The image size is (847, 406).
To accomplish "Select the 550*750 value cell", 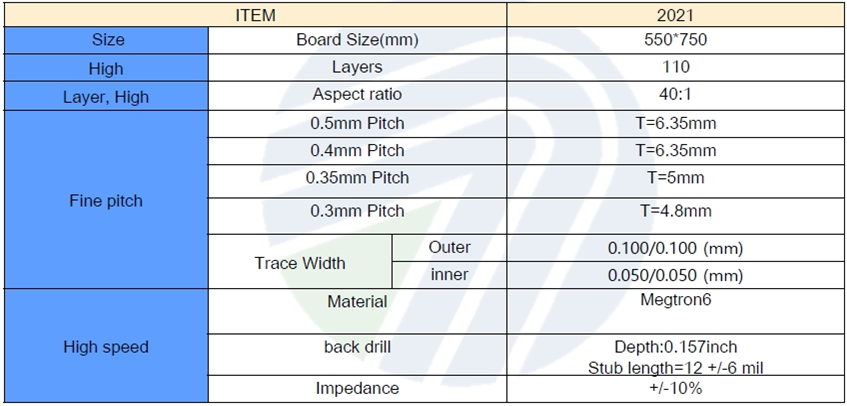I will click(676, 41).
